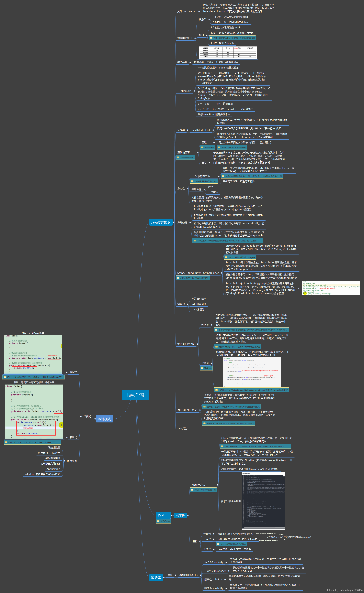Open the StringBuffer methods note image
364x593 pixels.
[331, 288]
